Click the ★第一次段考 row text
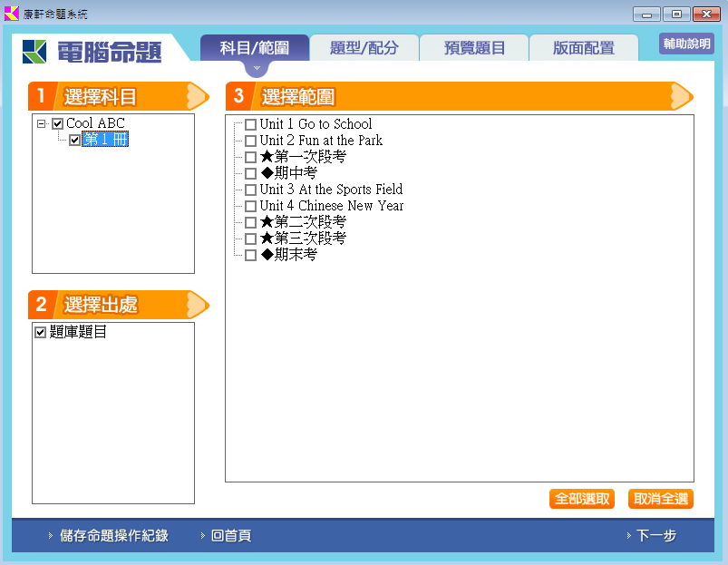The image size is (728, 565). click(x=303, y=157)
